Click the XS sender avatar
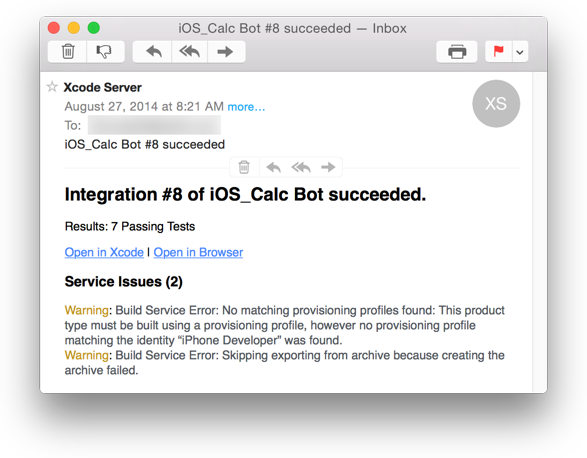 pyautogui.click(x=496, y=103)
